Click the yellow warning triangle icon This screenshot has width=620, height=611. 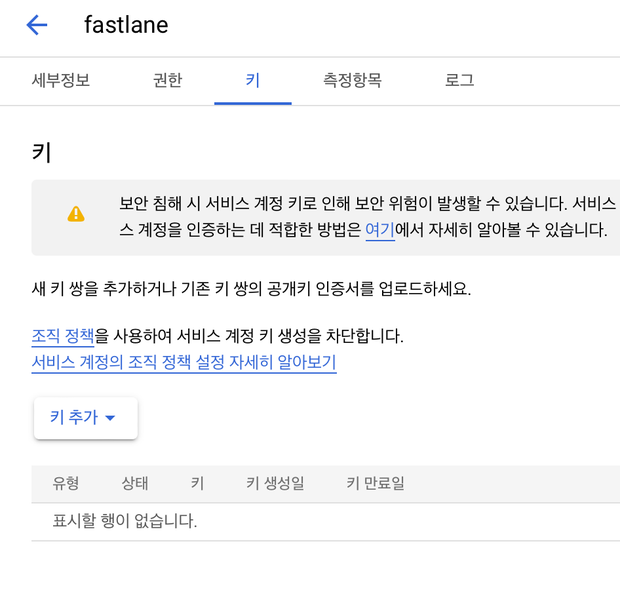[x=76, y=214]
